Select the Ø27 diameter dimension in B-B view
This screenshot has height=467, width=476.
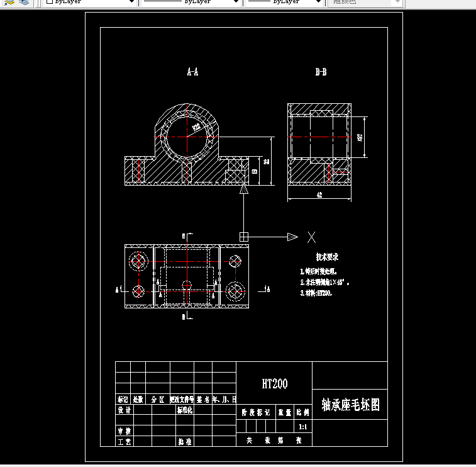point(360,137)
